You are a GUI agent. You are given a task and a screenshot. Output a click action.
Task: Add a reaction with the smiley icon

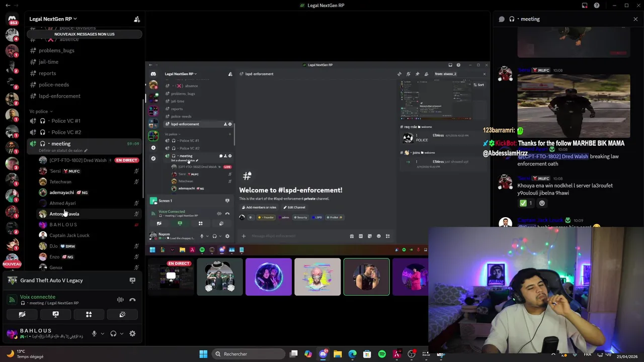click(x=542, y=203)
